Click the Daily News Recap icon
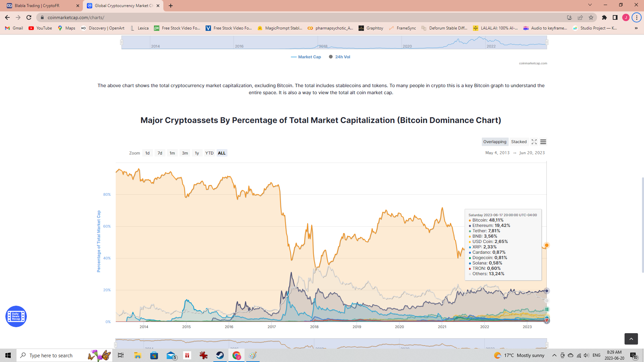644x362 pixels. click(x=16, y=316)
